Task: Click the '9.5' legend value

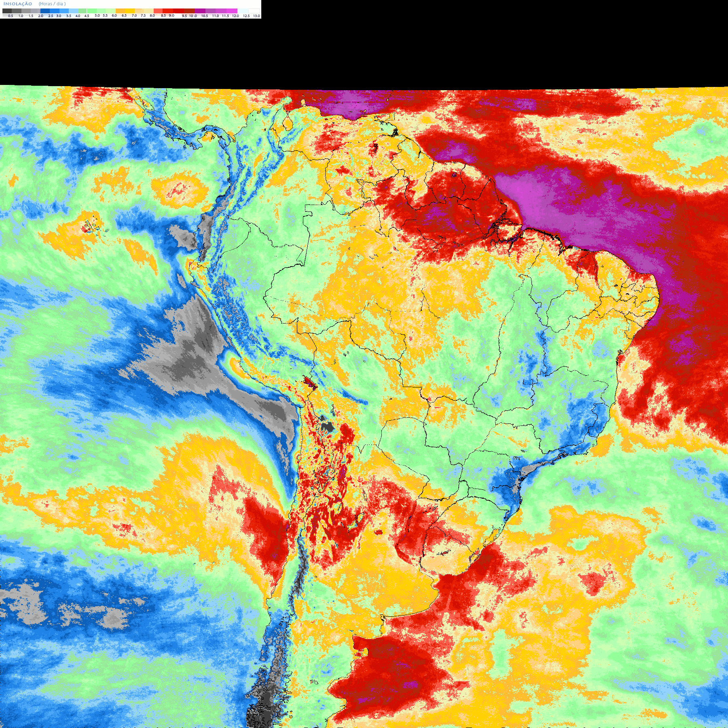Action: 184,16
